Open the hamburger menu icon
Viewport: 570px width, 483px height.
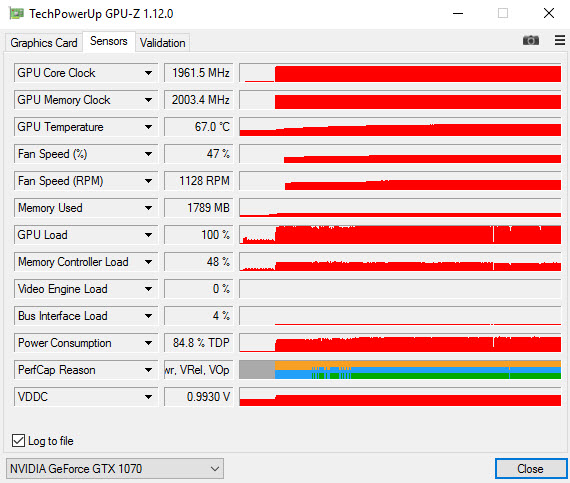coord(560,40)
